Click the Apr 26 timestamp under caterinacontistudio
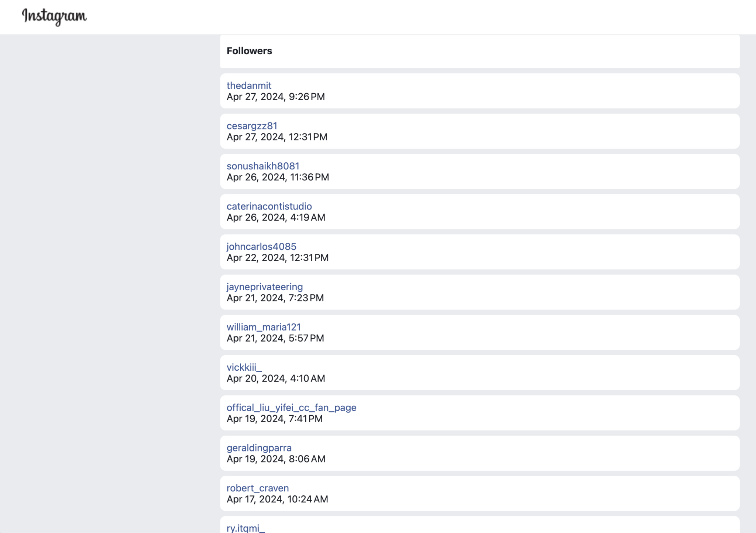Screen dimensions: 756x533 coord(276,217)
